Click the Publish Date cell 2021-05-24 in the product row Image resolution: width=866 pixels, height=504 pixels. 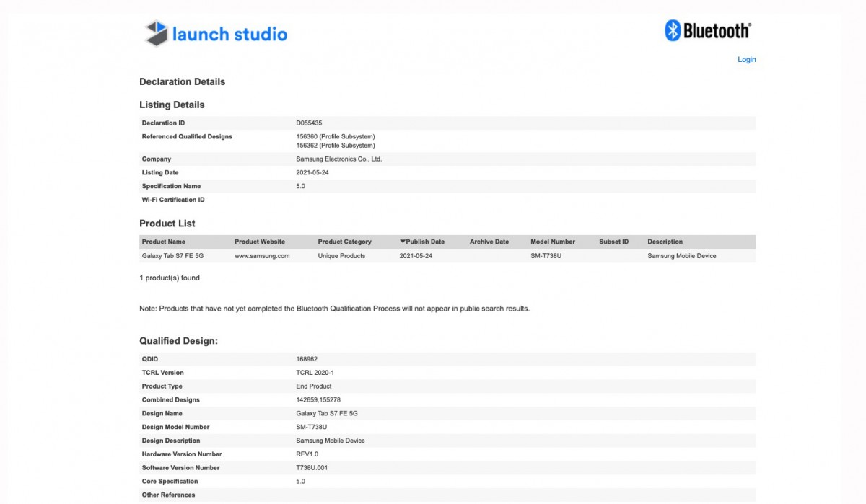(416, 256)
